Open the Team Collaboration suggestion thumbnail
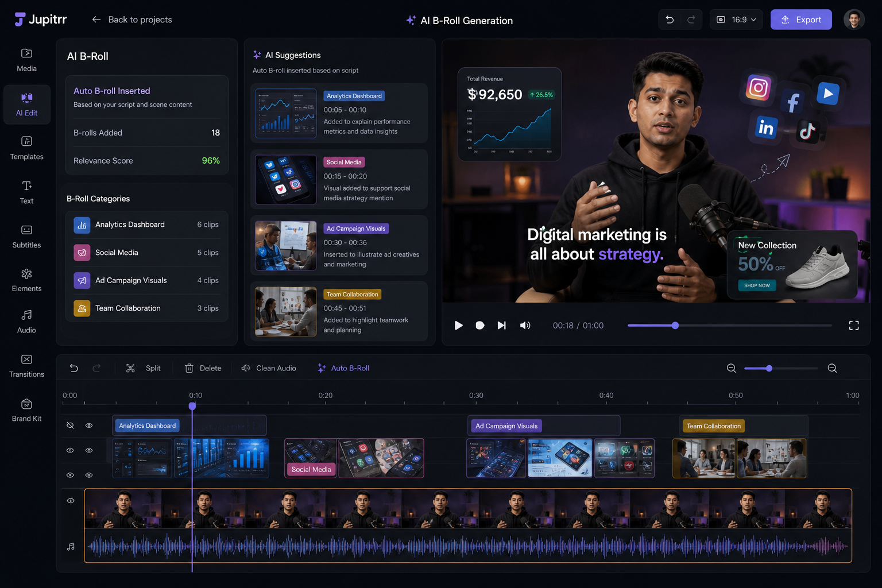Image resolution: width=882 pixels, height=588 pixels. 286,312
